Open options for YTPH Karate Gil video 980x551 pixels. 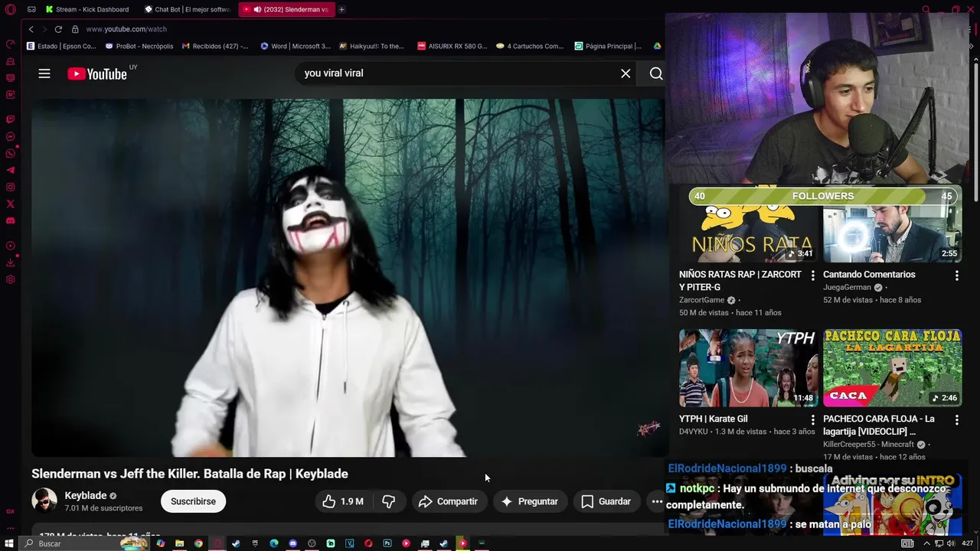[x=813, y=420]
